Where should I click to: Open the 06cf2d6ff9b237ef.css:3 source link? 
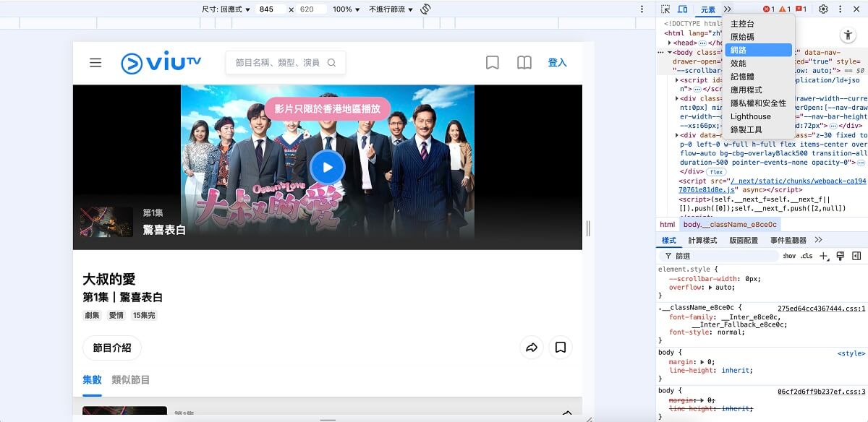[821, 392]
